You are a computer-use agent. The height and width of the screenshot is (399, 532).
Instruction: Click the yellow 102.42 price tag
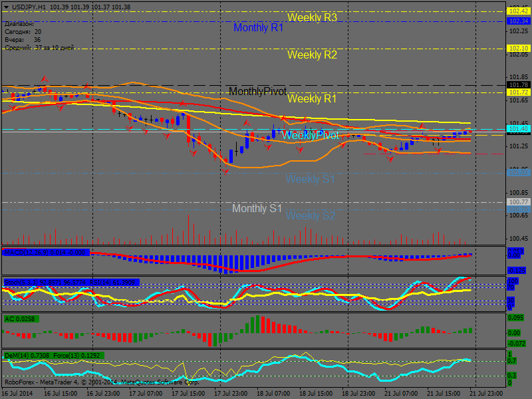[517, 11]
